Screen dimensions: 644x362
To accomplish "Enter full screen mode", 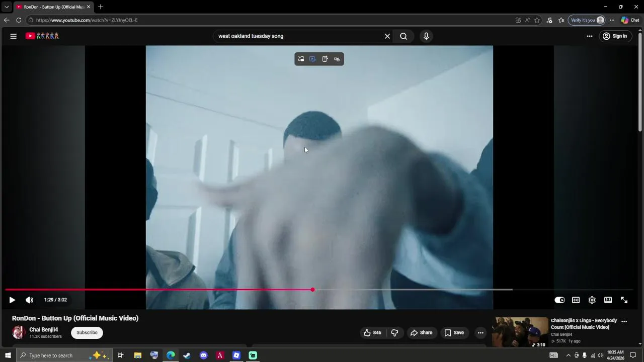I will tap(624, 300).
